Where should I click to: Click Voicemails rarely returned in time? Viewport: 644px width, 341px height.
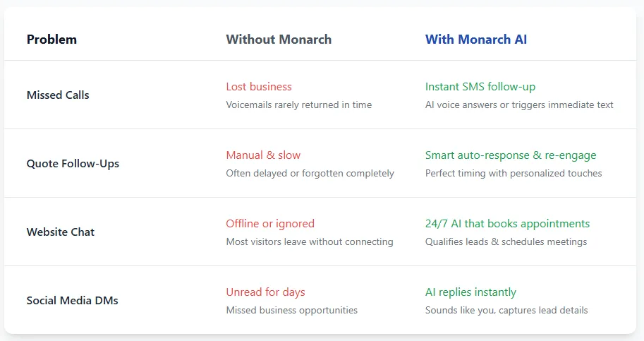point(299,104)
